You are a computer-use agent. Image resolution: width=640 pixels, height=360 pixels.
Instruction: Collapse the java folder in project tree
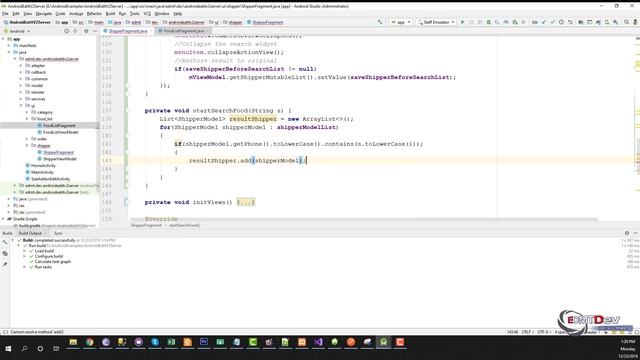[9, 52]
